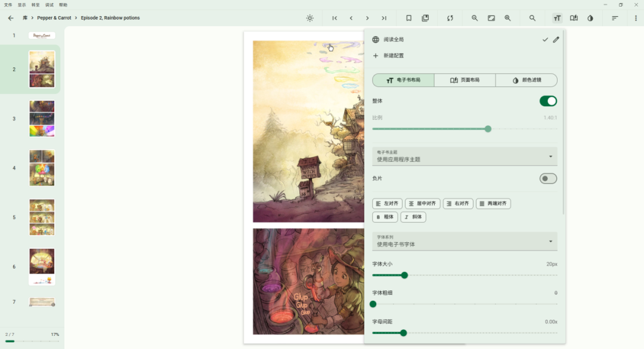This screenshot has width=644, height=349.
Task: Open the 字体系列 font family dropdown
Action: coord(465,241)
